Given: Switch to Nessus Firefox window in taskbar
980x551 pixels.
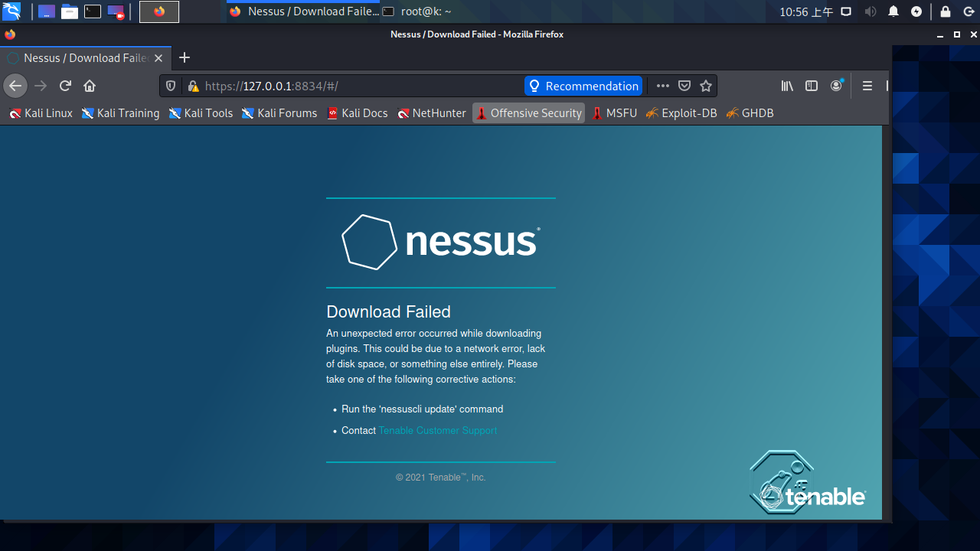Looking at the screenshot, I should (303, 11).
